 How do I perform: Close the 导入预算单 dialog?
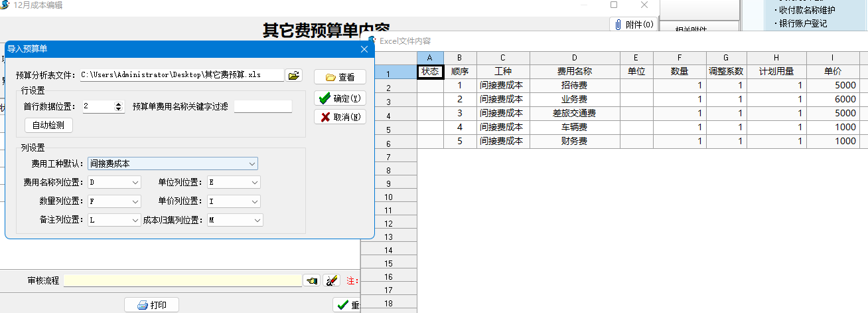[364, 49]
